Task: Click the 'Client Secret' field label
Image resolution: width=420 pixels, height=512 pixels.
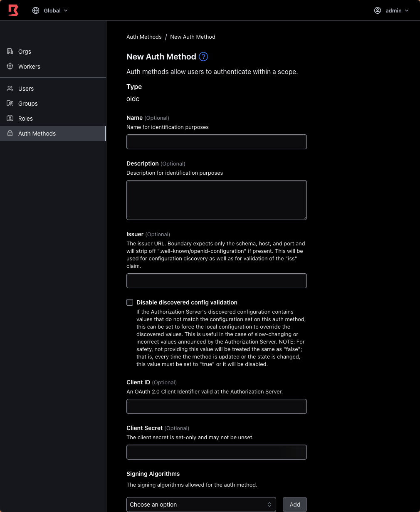Action: tap(145, 428)
